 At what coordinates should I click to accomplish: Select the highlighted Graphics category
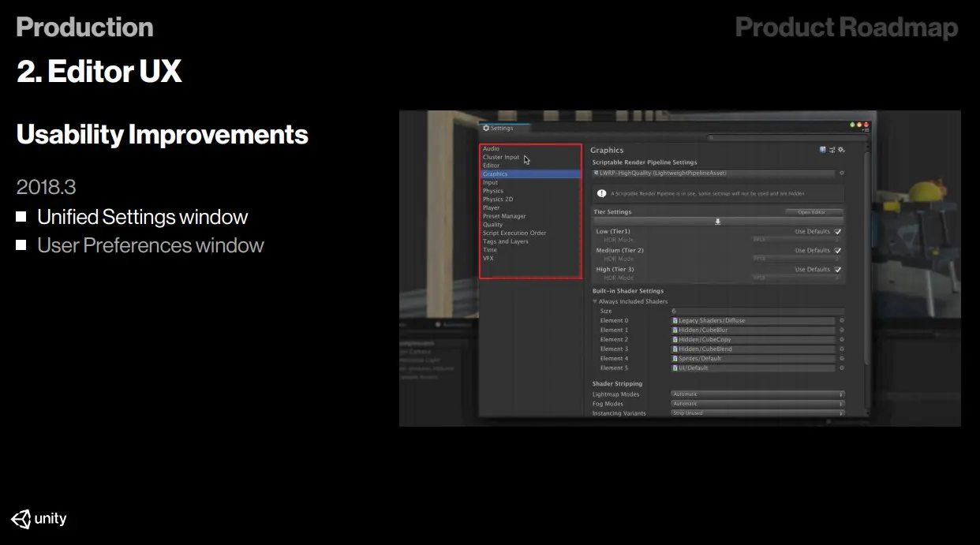[530, 174]
